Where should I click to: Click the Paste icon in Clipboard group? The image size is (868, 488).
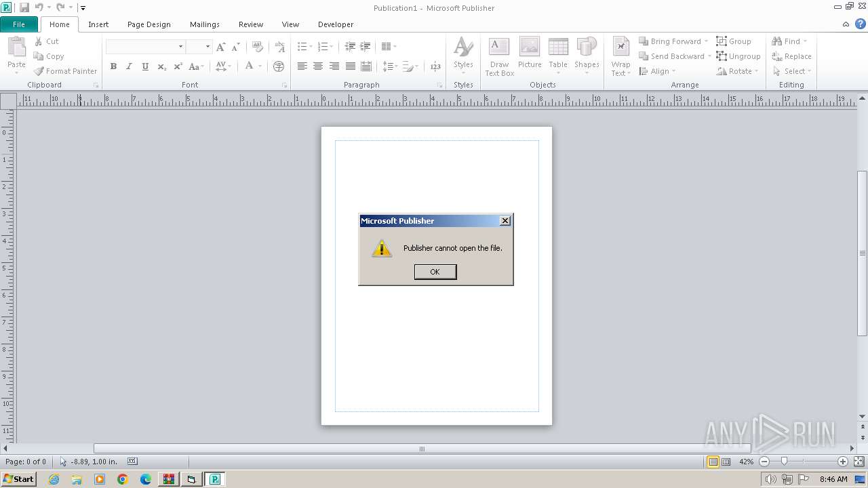[16, 47]
